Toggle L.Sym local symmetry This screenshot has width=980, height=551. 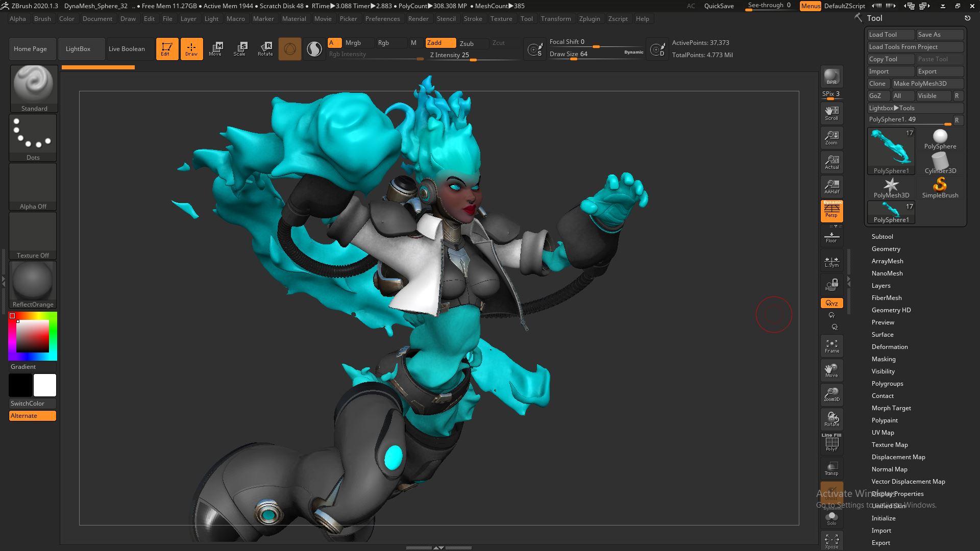coord(831,261)
